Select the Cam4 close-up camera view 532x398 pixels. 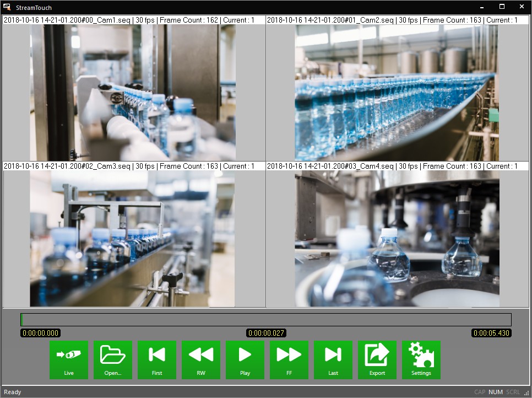pos(397,237)
